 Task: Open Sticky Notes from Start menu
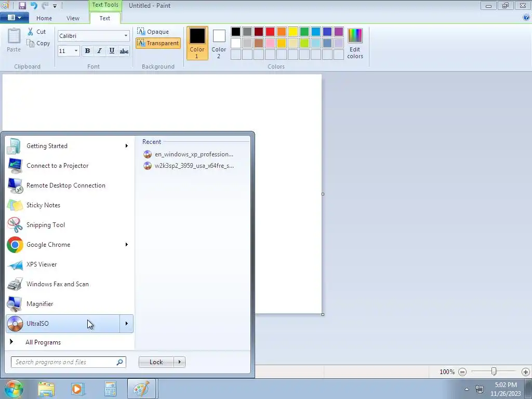[x=70, y=205]
